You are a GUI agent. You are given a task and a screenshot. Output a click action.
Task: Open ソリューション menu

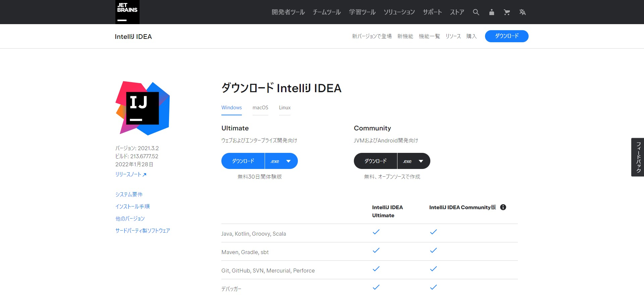[399, 12]
